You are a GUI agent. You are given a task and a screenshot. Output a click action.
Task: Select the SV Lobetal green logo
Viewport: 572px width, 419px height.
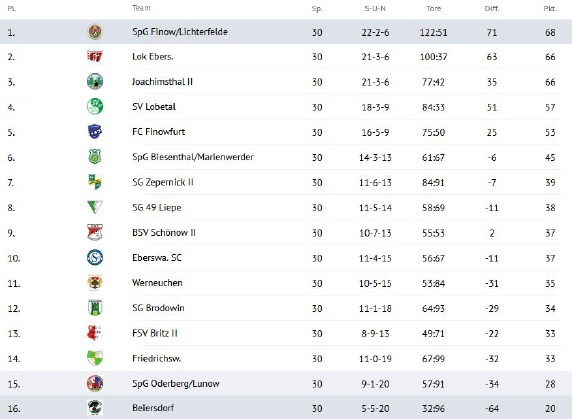[95, 107]
